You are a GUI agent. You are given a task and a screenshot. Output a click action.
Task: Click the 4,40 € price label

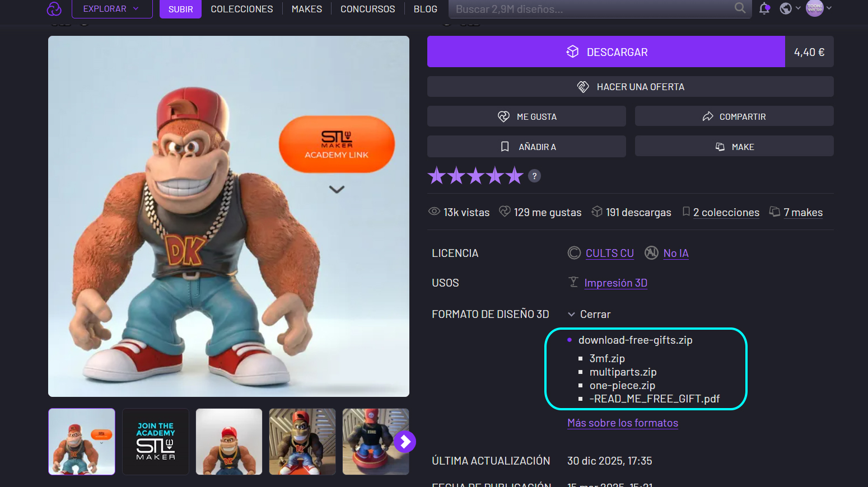[809, 52]
